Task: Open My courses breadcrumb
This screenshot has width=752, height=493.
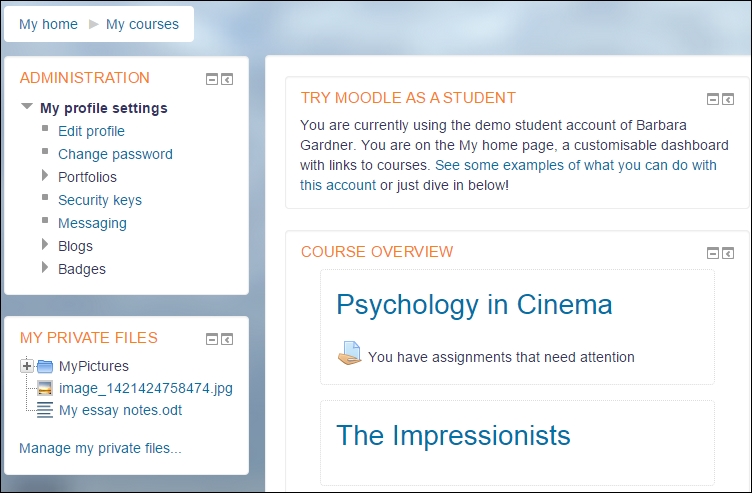Action: pyautogui.click(x=142, y=24)
